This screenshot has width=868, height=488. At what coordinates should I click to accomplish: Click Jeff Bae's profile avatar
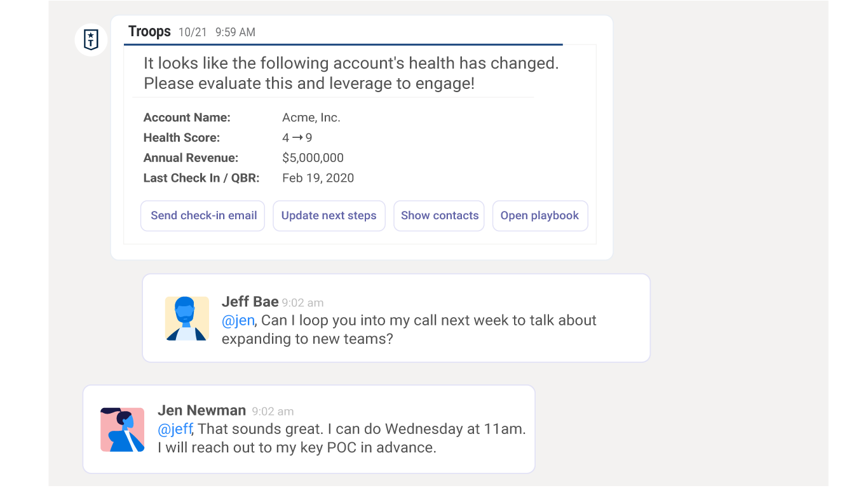pyautogui.click(x=187, y=318)
